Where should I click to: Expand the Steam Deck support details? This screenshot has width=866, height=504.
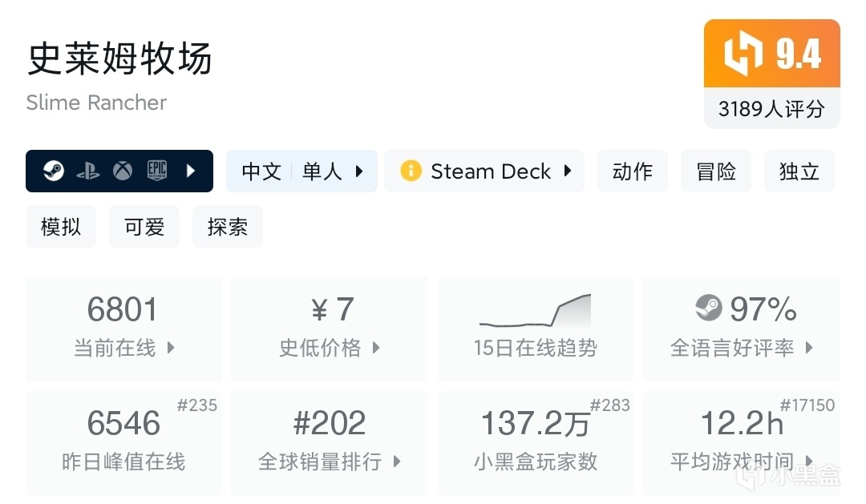pyautogui.click(x=569, y=171)
